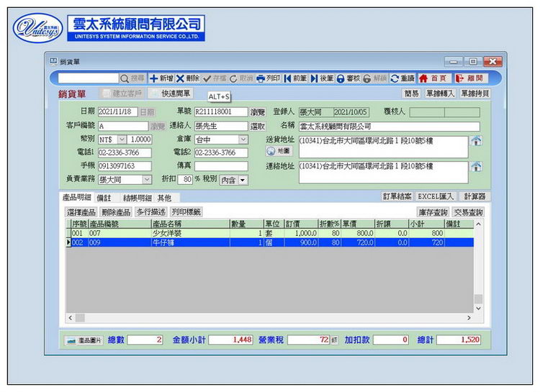The width and height of the screenshot is (540, 392).
Task: Open the 倉庫 warehouse dropdown
Action: [x=243, y=139]
